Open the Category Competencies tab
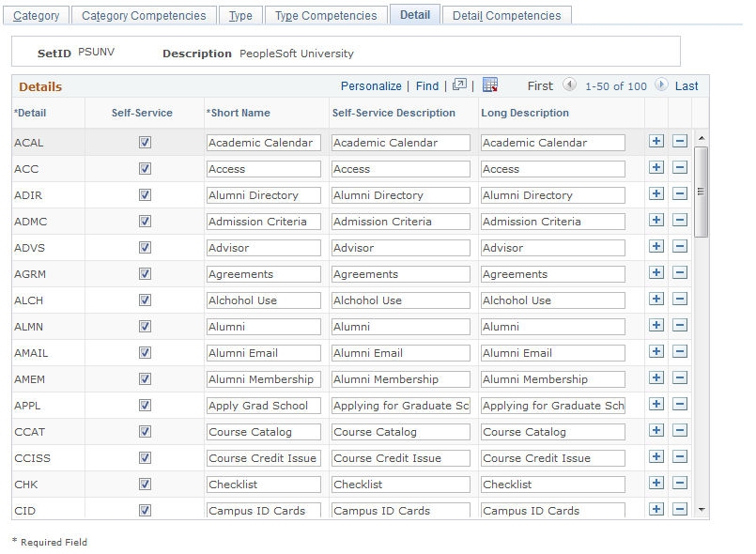 point(144,15)
